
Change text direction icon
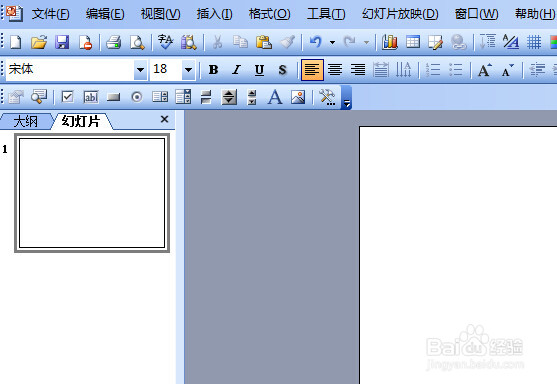[404, 70]
